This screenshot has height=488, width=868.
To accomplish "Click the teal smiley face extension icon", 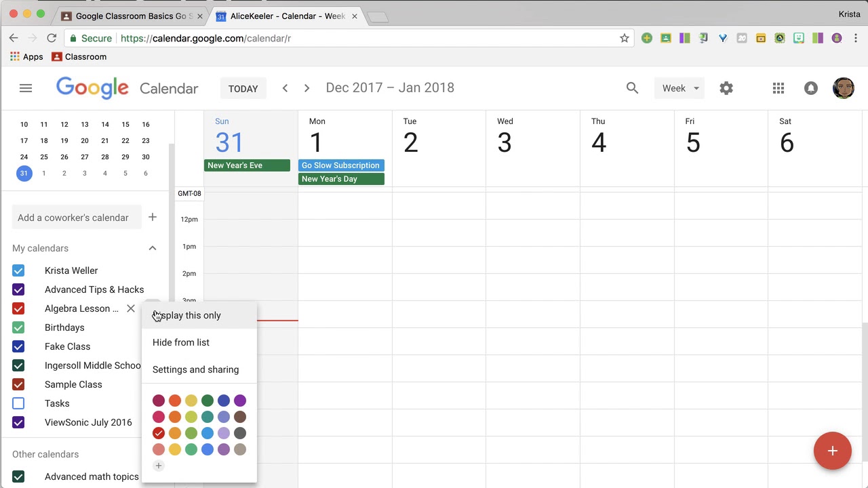I will click(799, 39).
